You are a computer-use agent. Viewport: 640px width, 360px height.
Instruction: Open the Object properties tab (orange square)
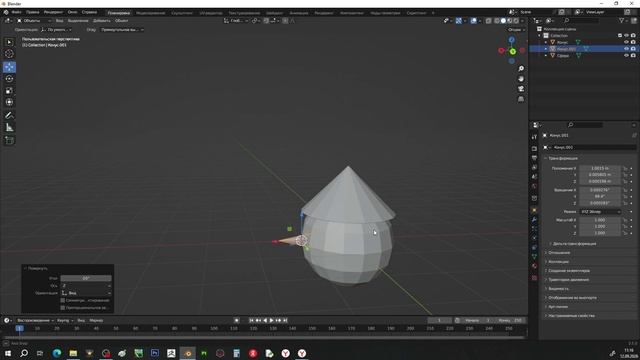[534, 210]
